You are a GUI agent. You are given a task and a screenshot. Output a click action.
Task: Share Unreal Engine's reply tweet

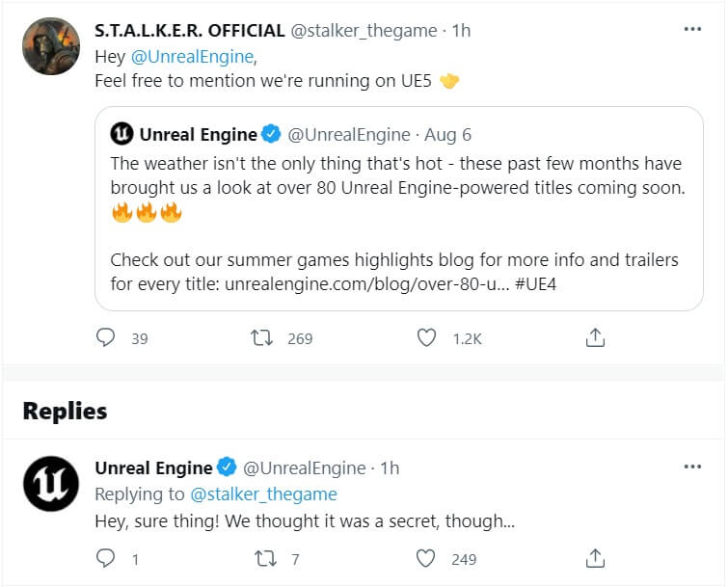pos(595,558)
